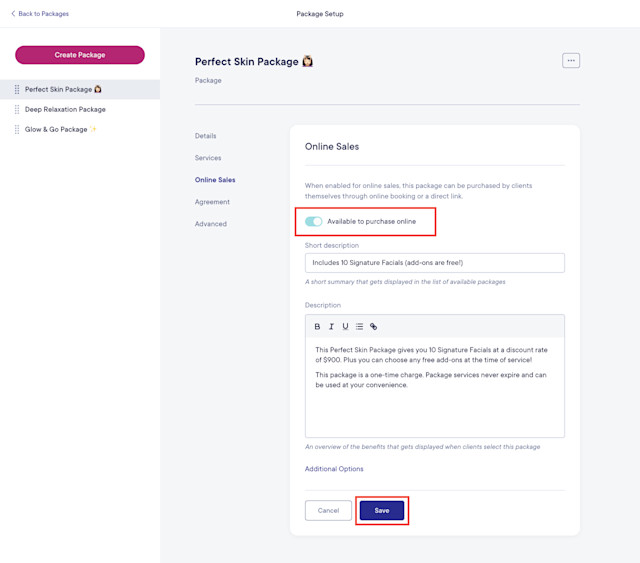Save the online sales settings
The height and width of the screenshot is (563, 640).
coord(382,510)
